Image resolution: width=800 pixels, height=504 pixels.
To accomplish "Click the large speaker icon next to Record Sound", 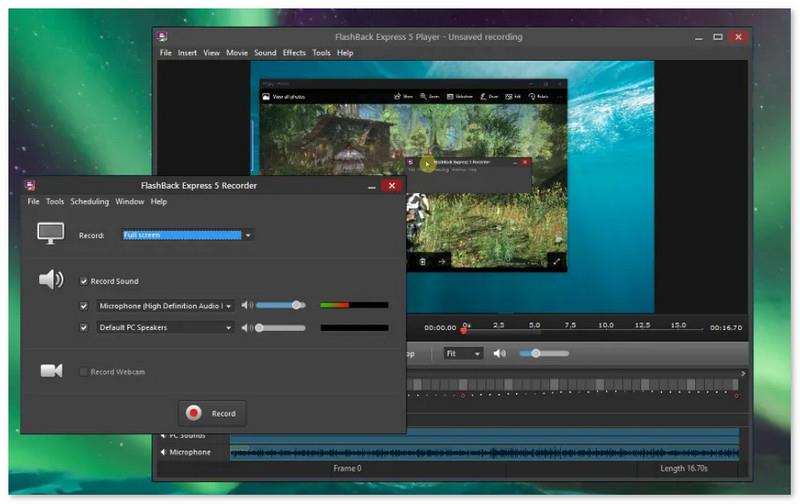I will click(x=51, y=280).
